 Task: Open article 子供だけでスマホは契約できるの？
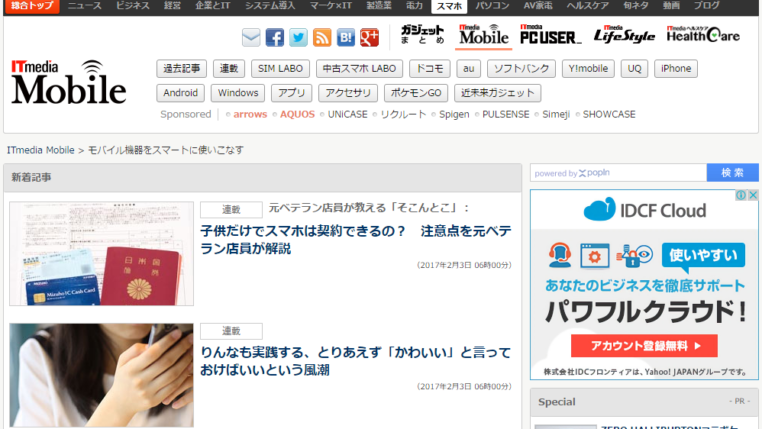[x=356, y=240]
